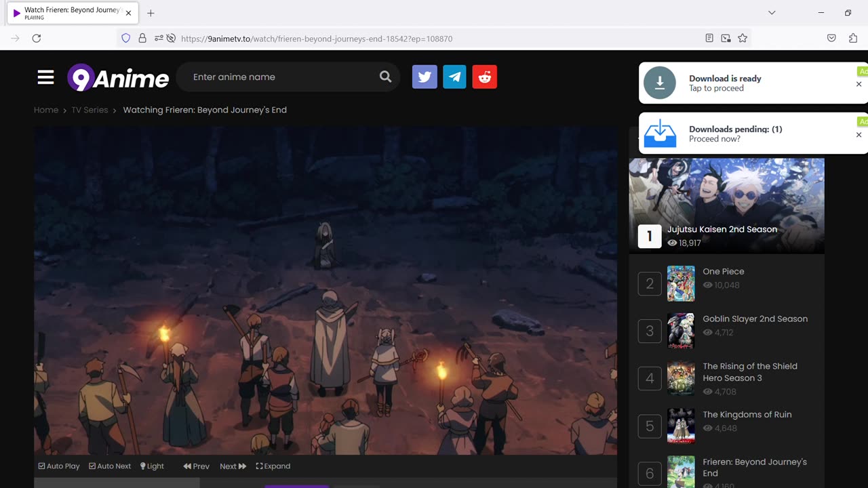Open the Reddit share button
Screen dimensions: 868x488
(484, 77)
